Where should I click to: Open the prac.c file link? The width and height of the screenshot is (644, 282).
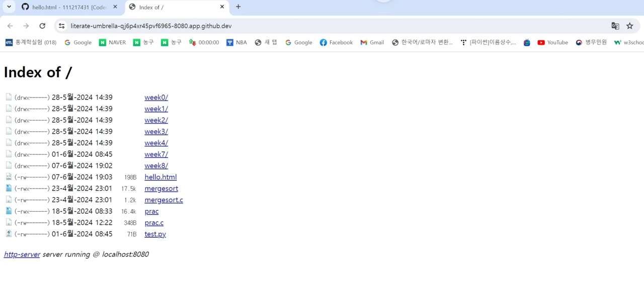154,223
